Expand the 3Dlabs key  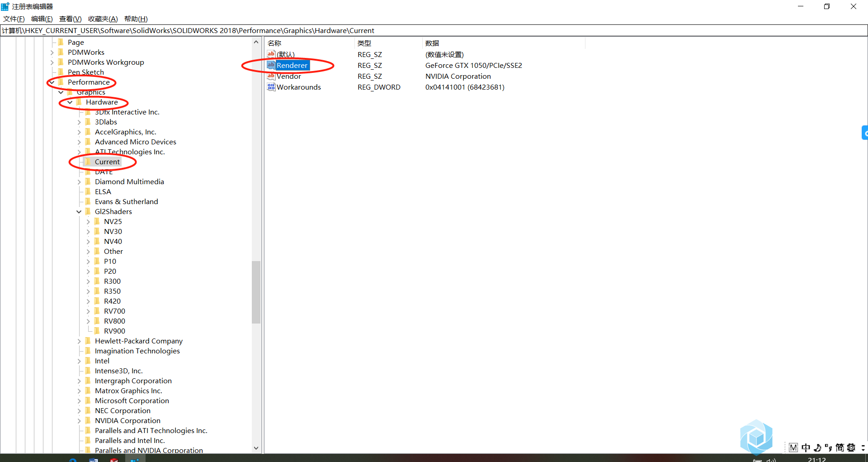pyautogui.click(x=79, y=122)
